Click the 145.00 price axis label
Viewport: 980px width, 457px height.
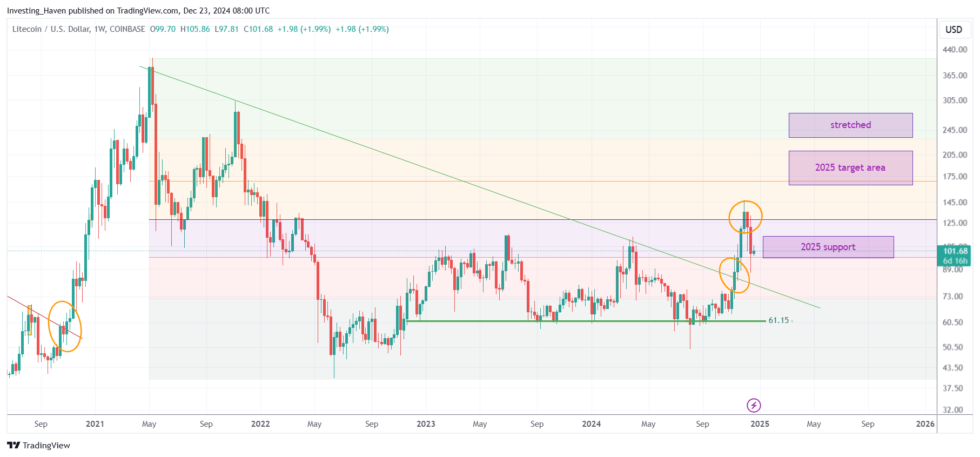pos(955,203)
